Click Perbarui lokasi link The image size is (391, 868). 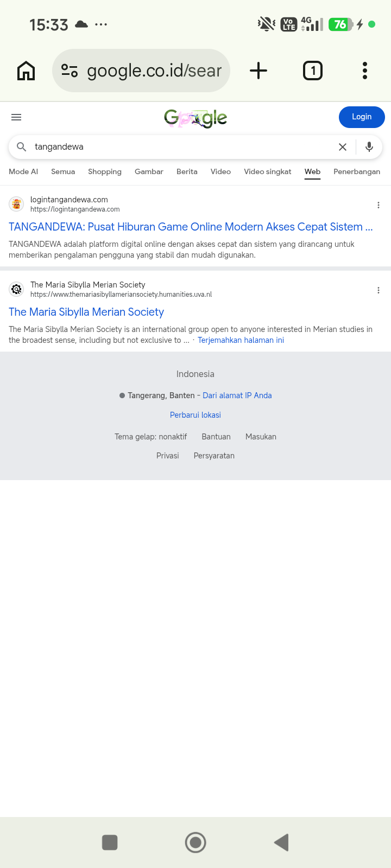pos(195,415)
